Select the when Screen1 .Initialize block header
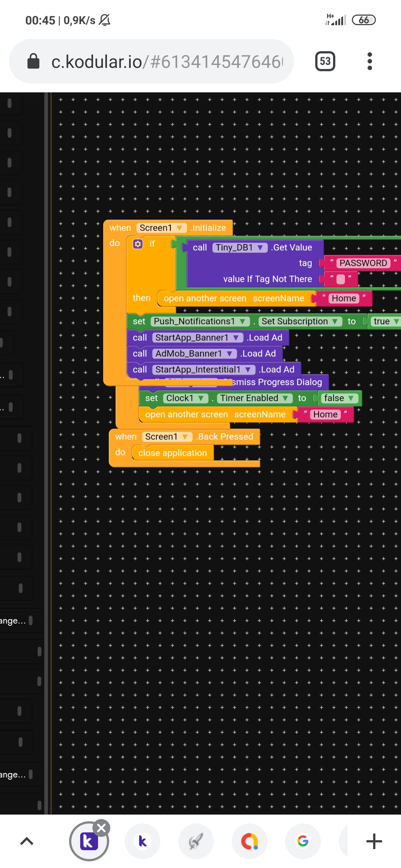Image resolution: width=401 pixels, height=868 pixels. pos(168,228)
